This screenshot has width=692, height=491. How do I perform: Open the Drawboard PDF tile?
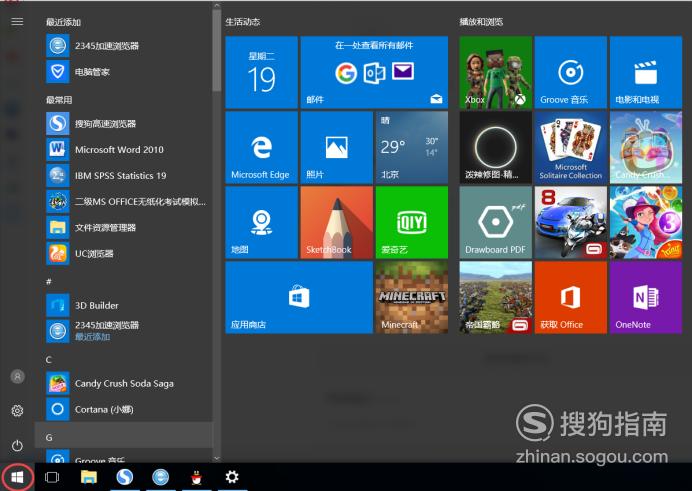[496, 222]
